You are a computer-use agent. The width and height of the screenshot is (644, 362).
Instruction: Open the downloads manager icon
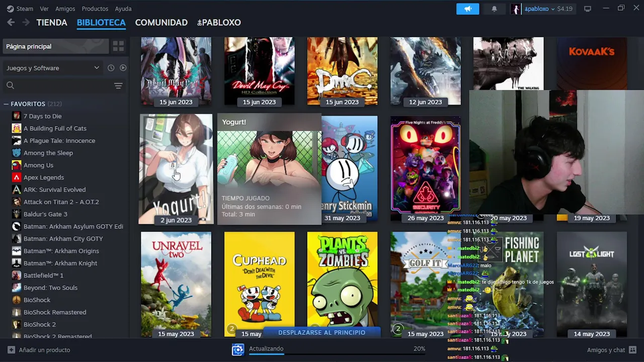click(237, 349)
